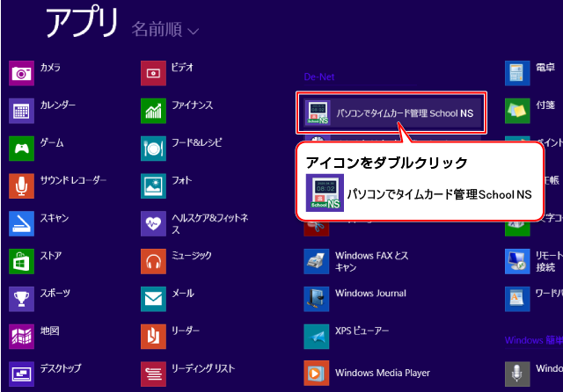
Task: Click the デスクトップ label text
Action: [x=61, y=368]
